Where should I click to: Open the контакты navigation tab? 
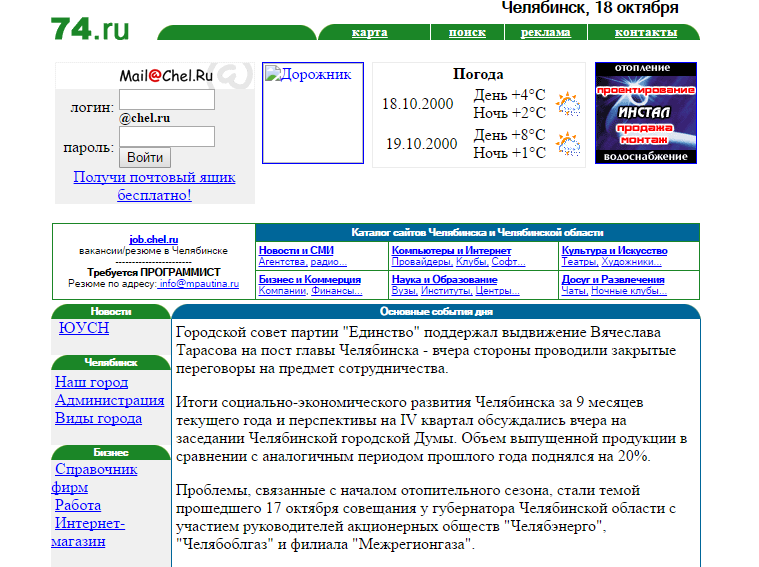tap(646, 32)
